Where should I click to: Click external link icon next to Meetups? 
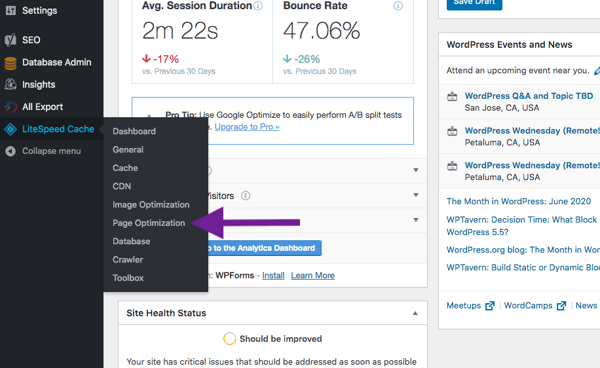click(x=490, y=306)
